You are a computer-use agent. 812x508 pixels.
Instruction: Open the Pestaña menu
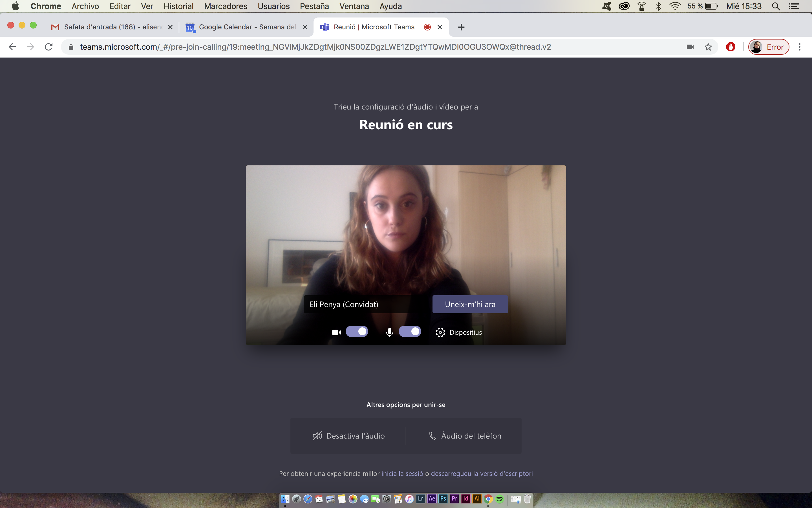pyautogui.click(x=314, y=6)
